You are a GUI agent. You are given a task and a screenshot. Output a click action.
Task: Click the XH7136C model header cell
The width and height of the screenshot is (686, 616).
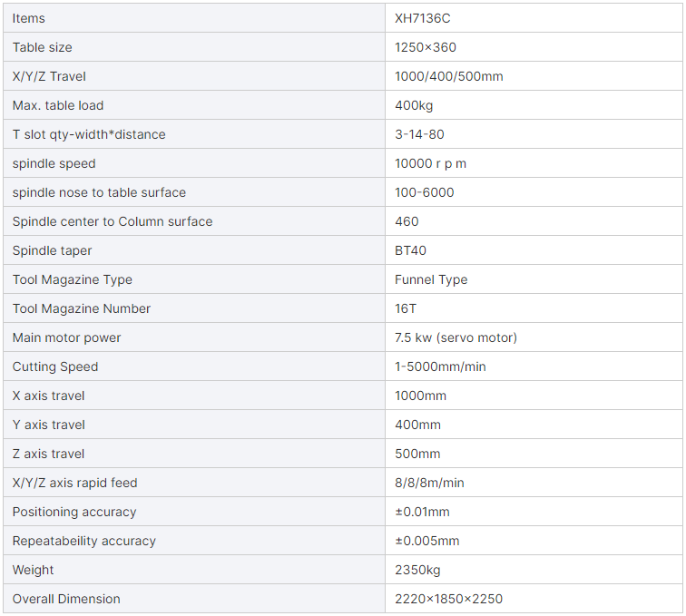coord(534,18)
